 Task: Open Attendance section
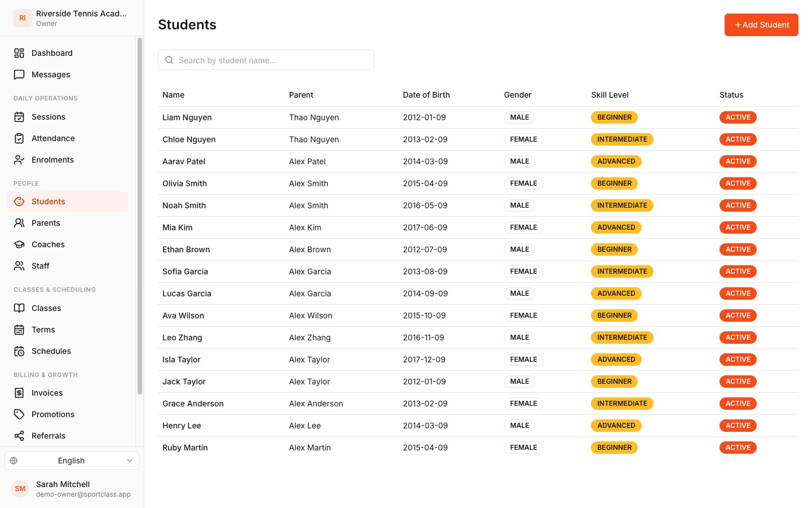(x=68, y=138)
